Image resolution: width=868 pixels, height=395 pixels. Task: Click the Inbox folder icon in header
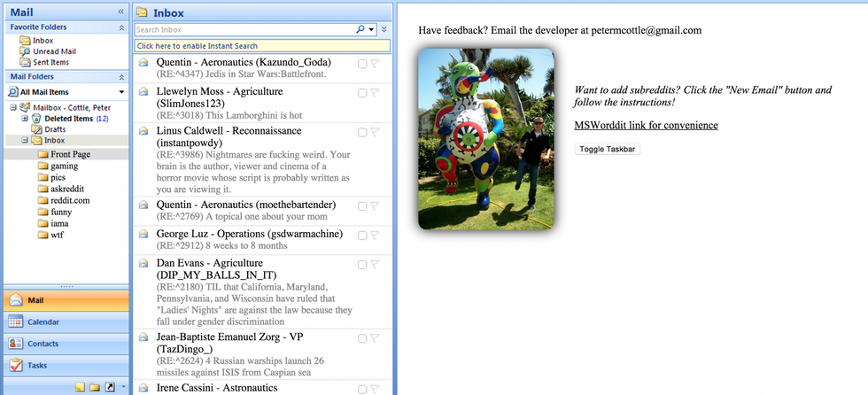pos(143,12)
